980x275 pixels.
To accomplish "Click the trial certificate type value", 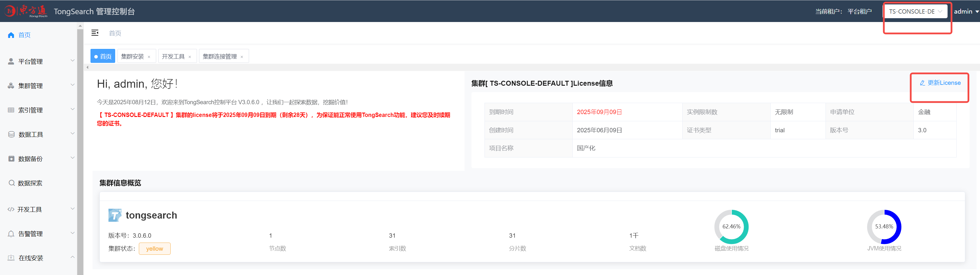I will tap(780, 130).
